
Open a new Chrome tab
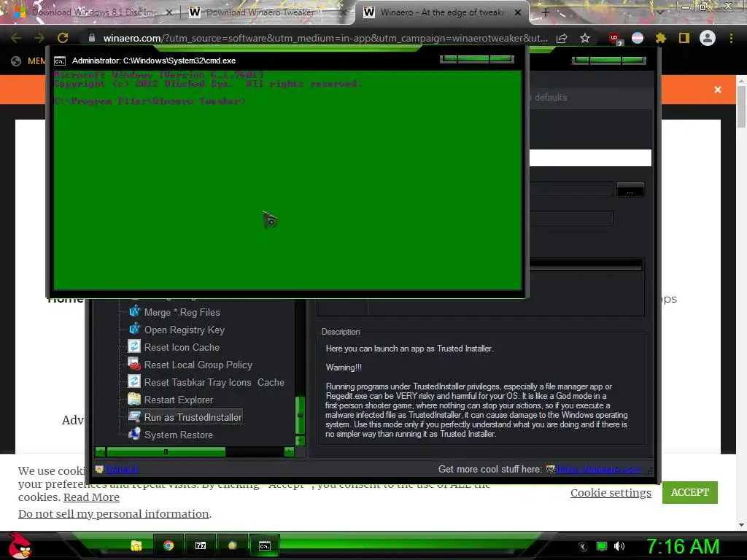tap(546, 12)
